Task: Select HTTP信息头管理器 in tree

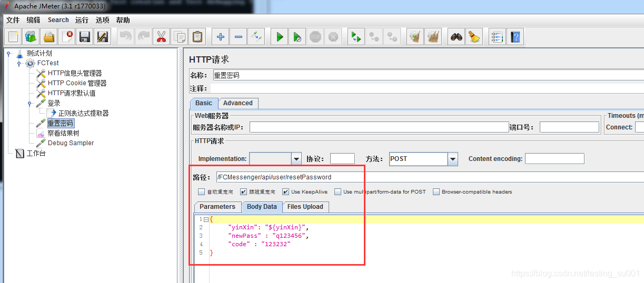Action: pyautogui.click(x=75, y=73)
